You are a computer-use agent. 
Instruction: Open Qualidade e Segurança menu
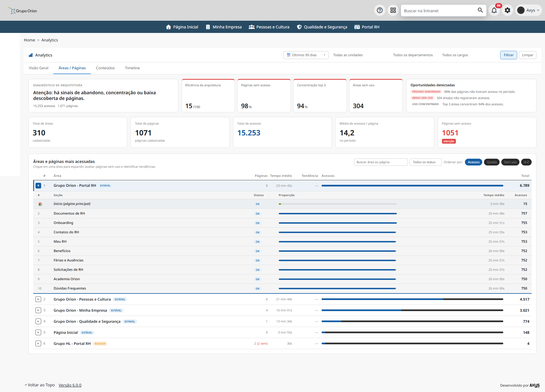coord(322,27)
